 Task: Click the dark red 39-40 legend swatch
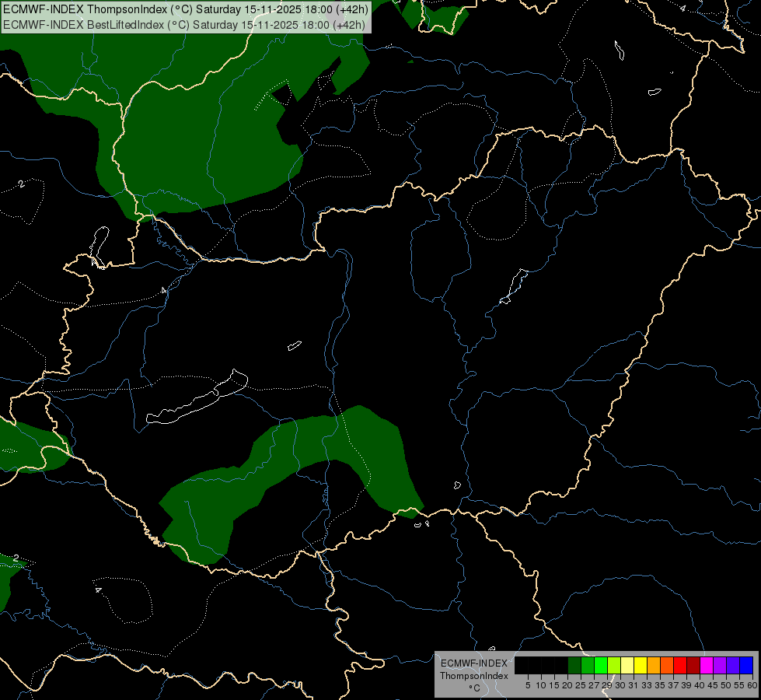[x=693, y=665]
